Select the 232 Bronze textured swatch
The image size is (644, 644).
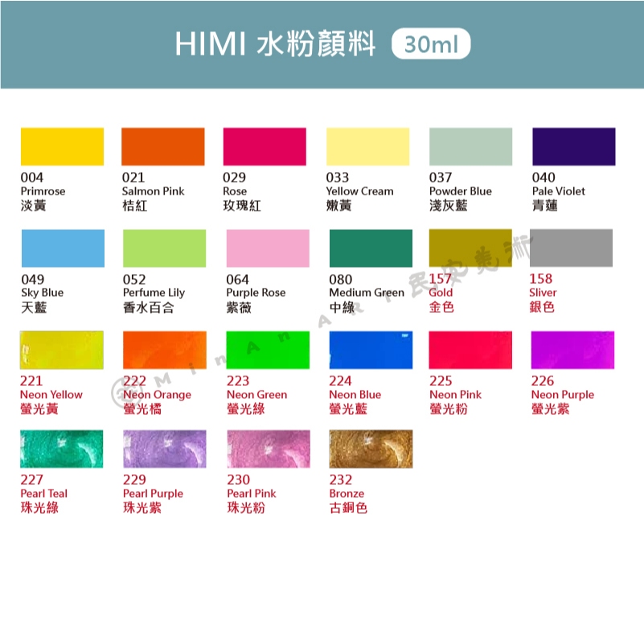(x=371, y=449)
